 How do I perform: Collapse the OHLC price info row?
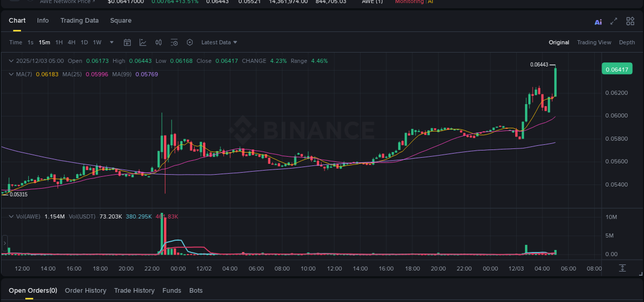(x=11, y=61)
